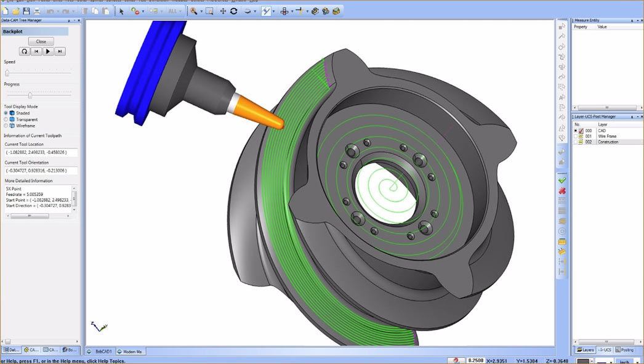Image resolution: width=644 pixels, height=364 pixels.
Task: Click the Property column header
Action: 581,26
